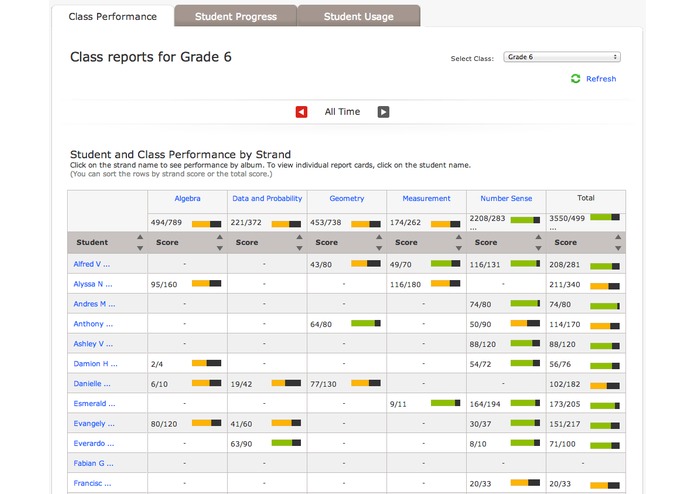Open Alyssa N report card

(x=93, y=284)
